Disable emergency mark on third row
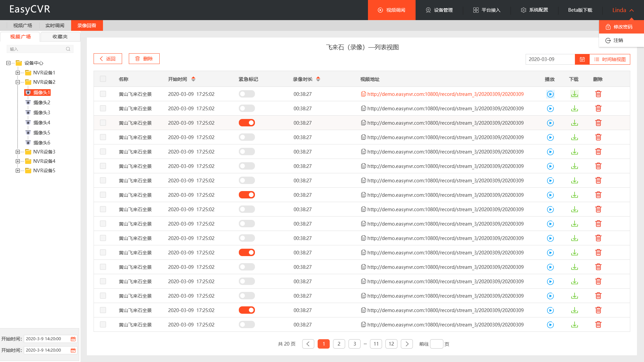 pyautogui.click(x=247, y=123)
